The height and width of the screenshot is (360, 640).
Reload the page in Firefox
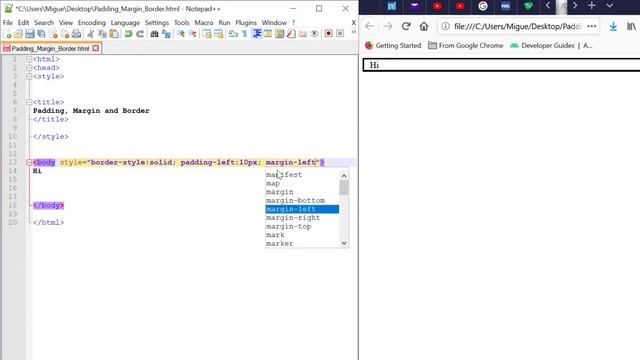point(406,27)
